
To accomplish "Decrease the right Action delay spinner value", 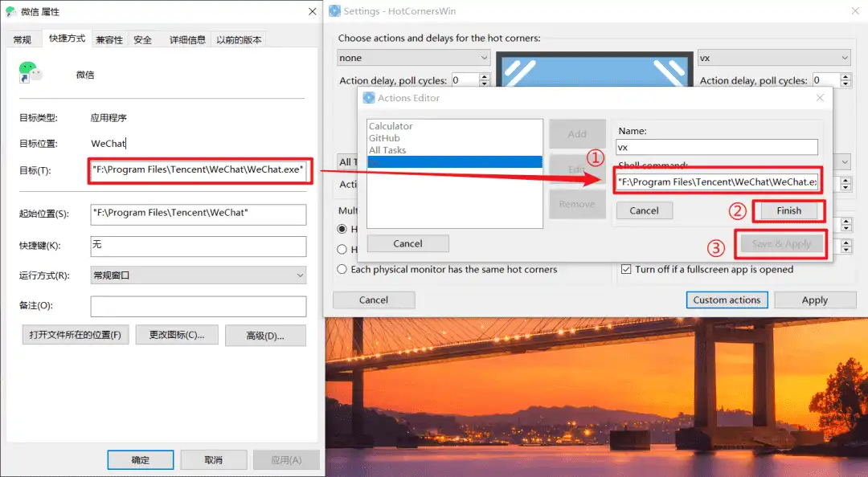I will (x=845, y=84).
